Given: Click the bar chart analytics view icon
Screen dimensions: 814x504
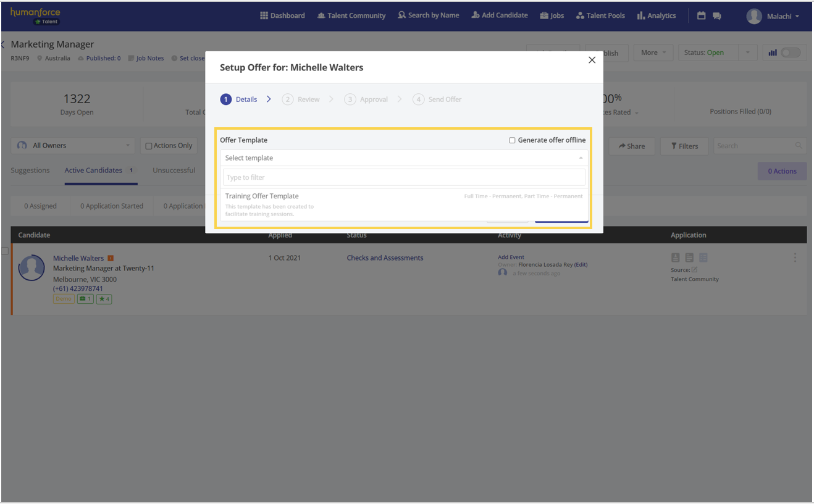Looking at the screenshot, I should click(772, 53).
